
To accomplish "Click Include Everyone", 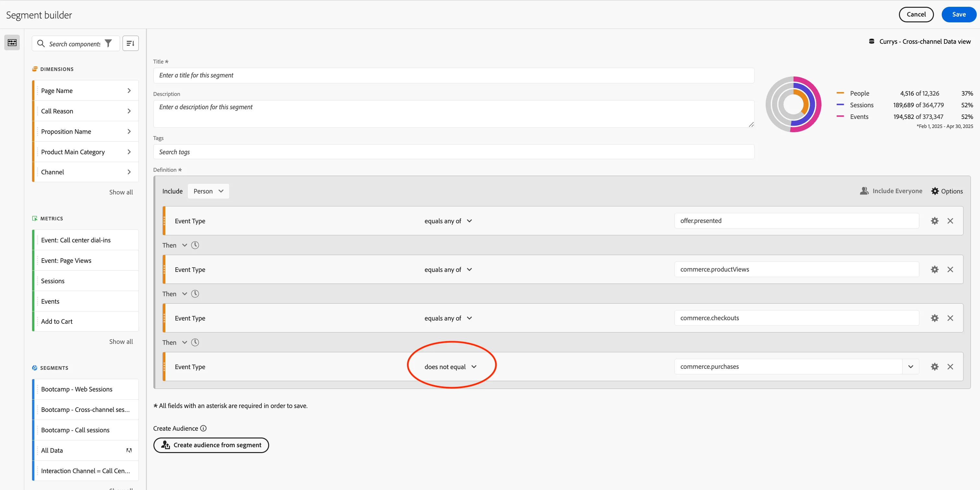I will coord(891,191).
